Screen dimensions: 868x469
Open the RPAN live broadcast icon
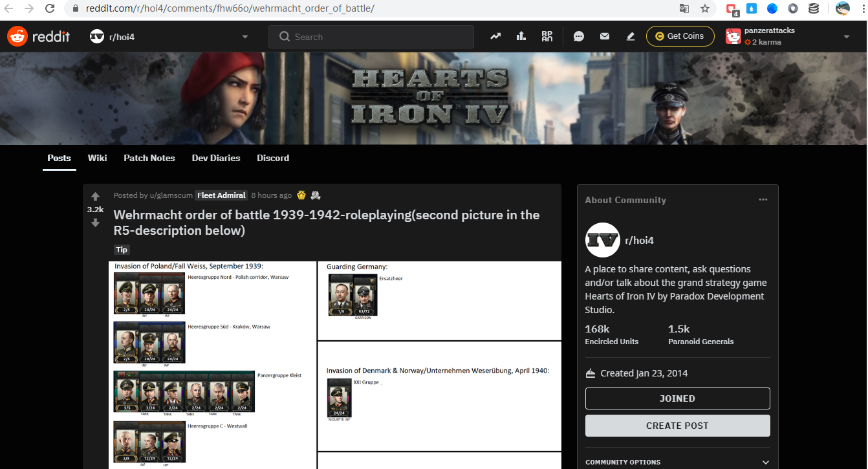click(x=547, y=37)
